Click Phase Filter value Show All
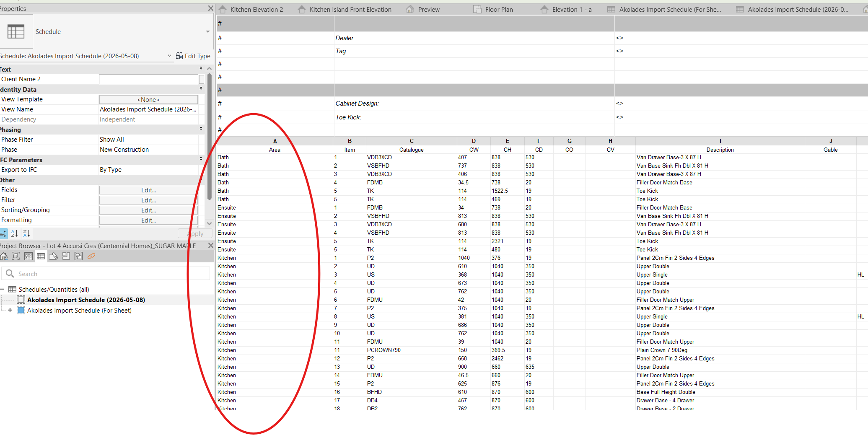Screen dimensions: 868x435 coord(148,140)
